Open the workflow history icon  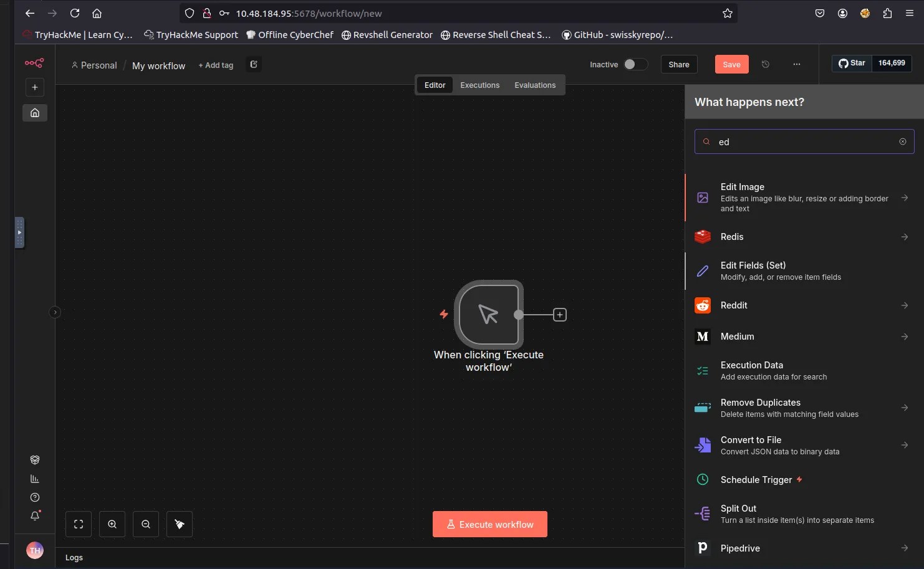click(766, 64)
